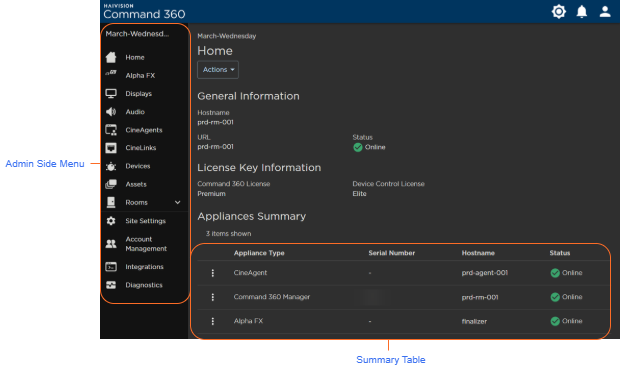This screenshot has width=620, height=365.
Task: Click the March-Wednesd... site name in sidebar
Action: (137, 34)
